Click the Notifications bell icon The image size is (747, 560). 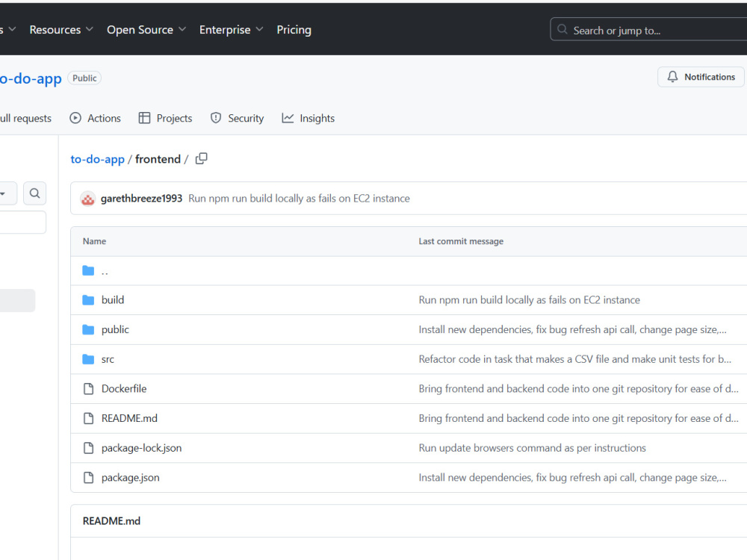tap(672, 77)
